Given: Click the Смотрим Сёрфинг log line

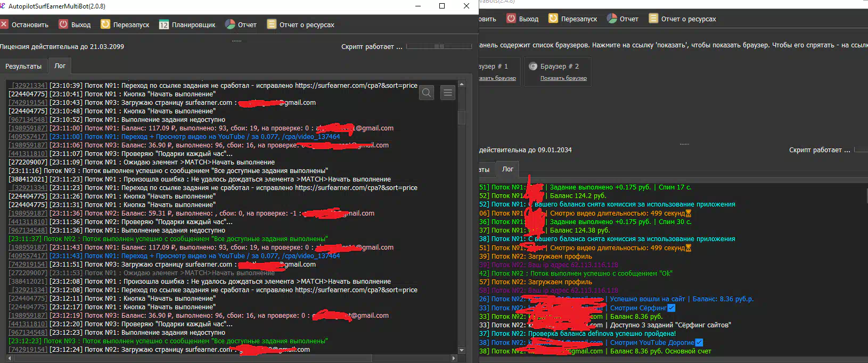Looking at the screenshot, I should point(577,308).
